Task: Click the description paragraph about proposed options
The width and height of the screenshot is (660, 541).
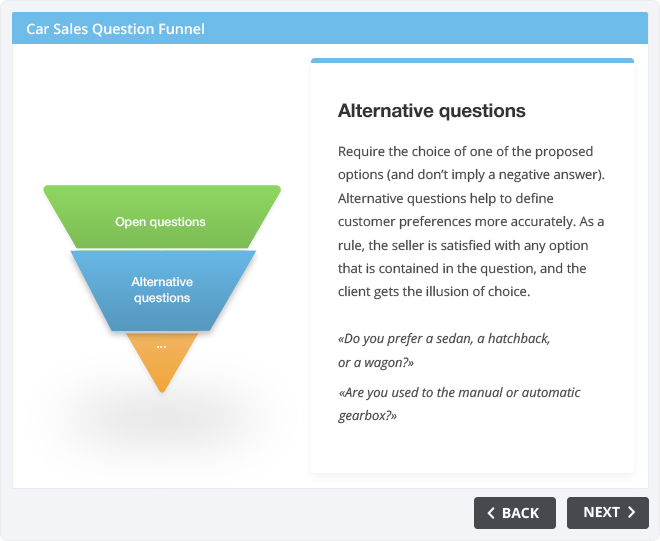Action: [x=471, y=221]
